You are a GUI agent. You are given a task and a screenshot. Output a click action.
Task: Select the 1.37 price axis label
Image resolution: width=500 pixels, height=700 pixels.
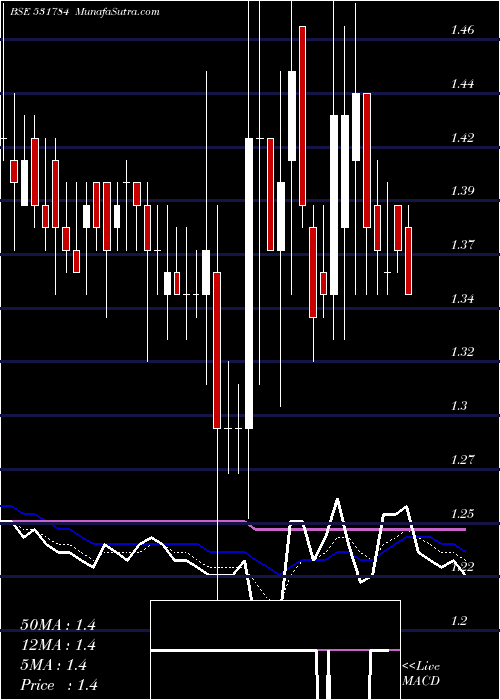[x=462, y=245]
